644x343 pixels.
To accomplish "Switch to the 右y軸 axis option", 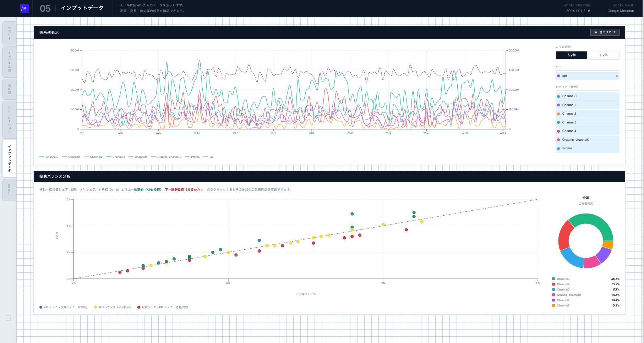I will 603,55.
